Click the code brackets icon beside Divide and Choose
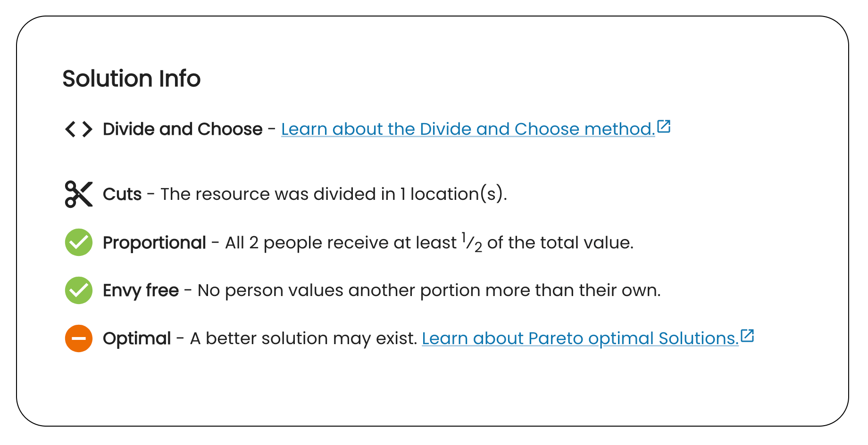Screen dimensions: 868x445 coord(79,129)
